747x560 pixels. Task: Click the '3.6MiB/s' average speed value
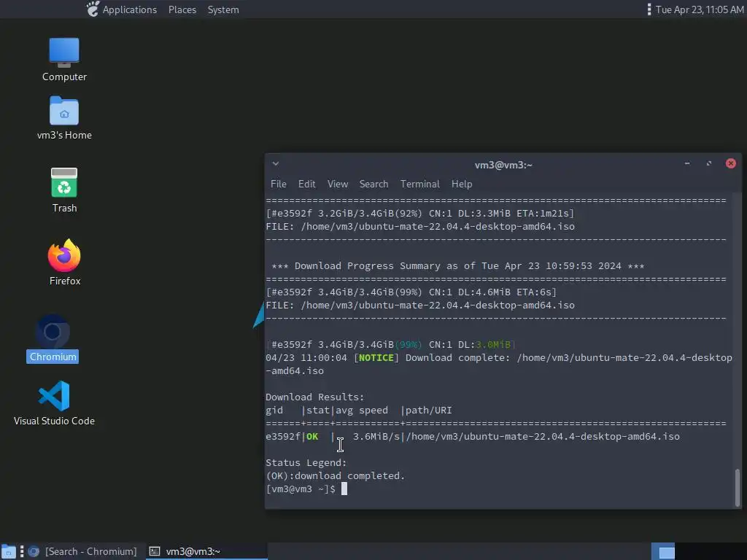point(376,437)
